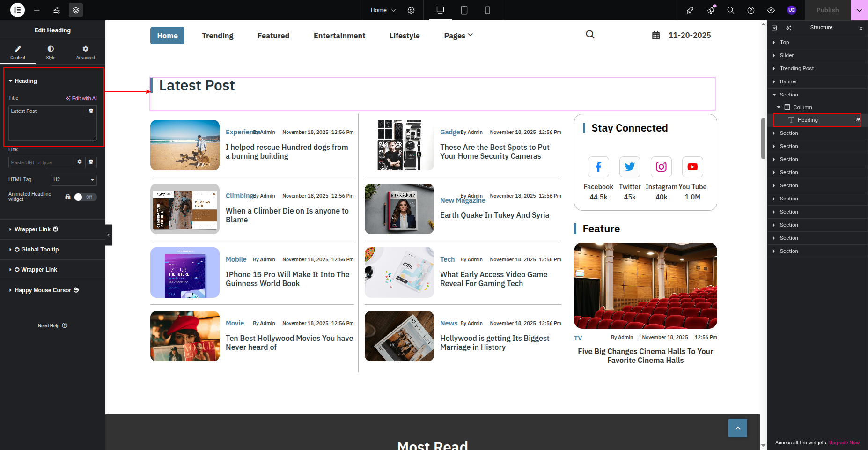
Task: Click the Paste URL link input field
Action: click(x=41, y=162)
